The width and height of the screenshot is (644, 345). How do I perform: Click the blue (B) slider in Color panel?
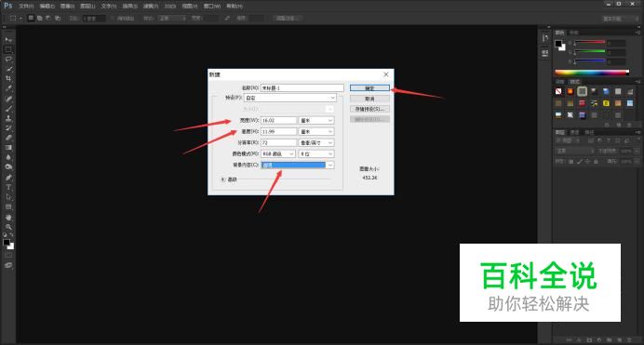click(x=590, y=61)
